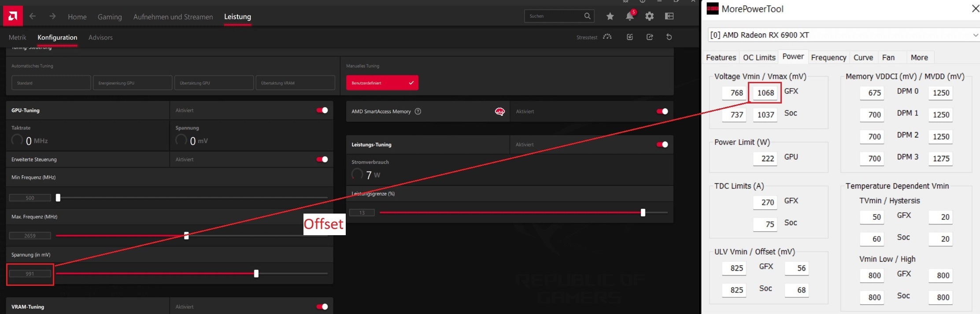Open More tab in MorePowerTool
The height and width of the screenshot is (314, 980).
pos(919,57)
